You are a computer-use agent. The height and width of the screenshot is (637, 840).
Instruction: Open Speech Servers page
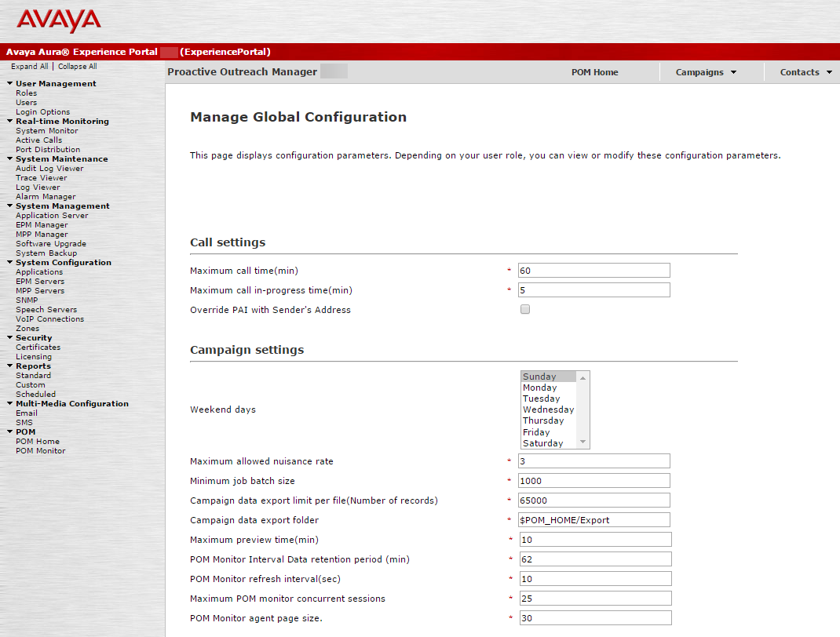[x=46, y=309]
